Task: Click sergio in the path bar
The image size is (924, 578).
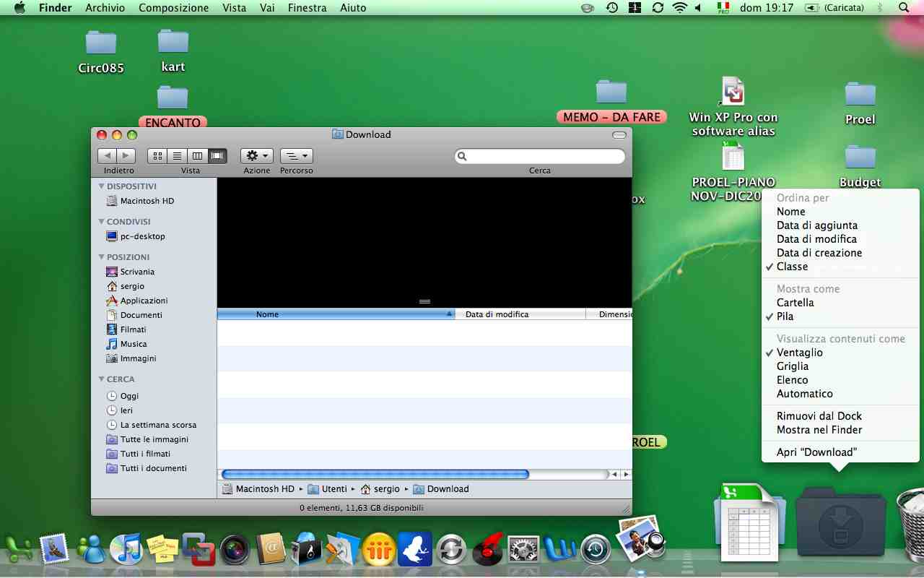Action: click(x=380, y=489)
